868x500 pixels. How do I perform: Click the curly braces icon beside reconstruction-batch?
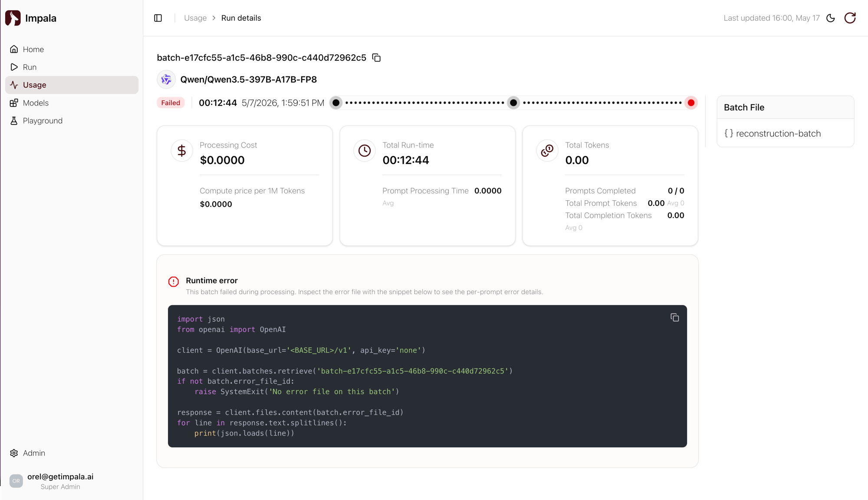(x=729, y=133)
